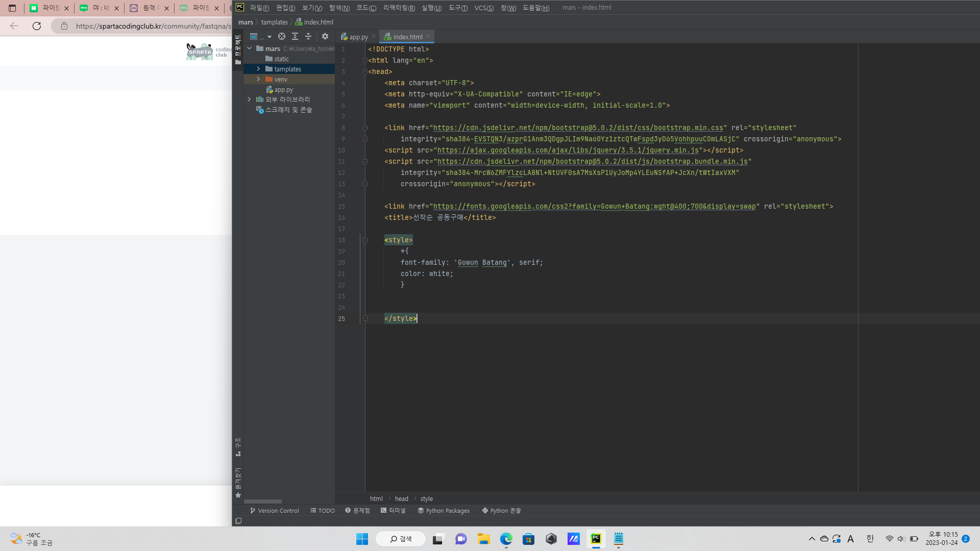Open the 터미널 tool window
Viewport: 980px width, 551px height.
(x=393, y=511)
